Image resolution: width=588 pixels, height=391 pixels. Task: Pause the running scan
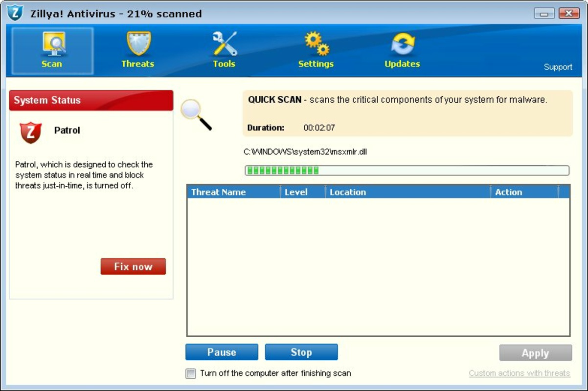[x=222, y=352]
